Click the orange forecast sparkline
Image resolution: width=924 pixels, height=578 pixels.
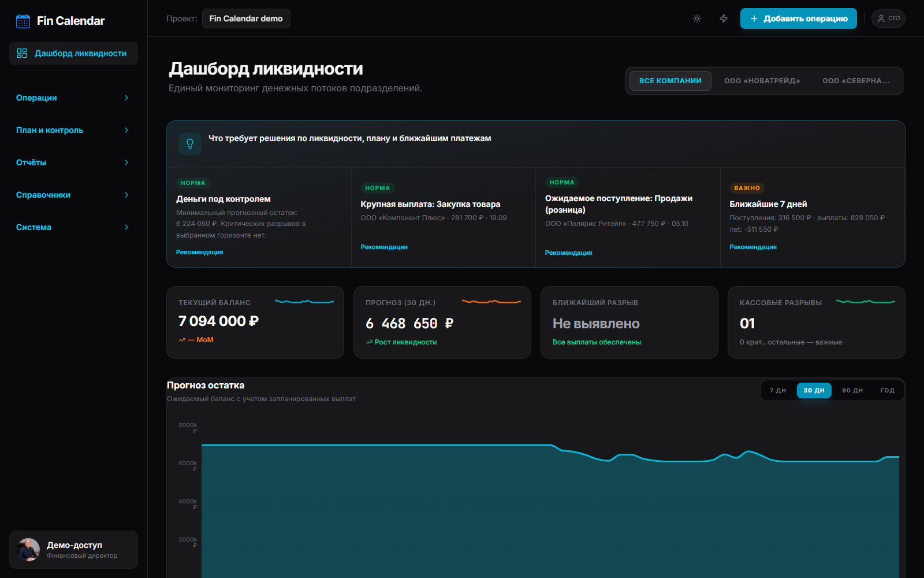click(491, 302)
